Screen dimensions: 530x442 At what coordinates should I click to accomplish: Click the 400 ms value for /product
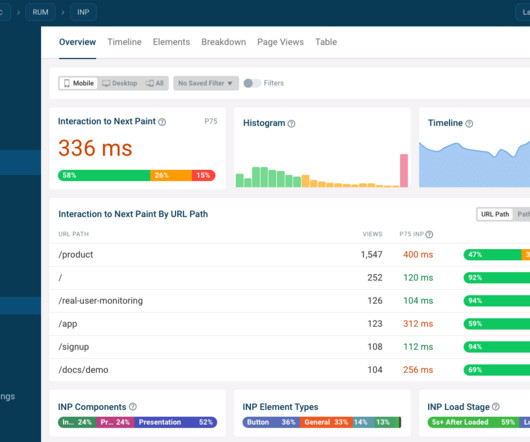[418, 254]
